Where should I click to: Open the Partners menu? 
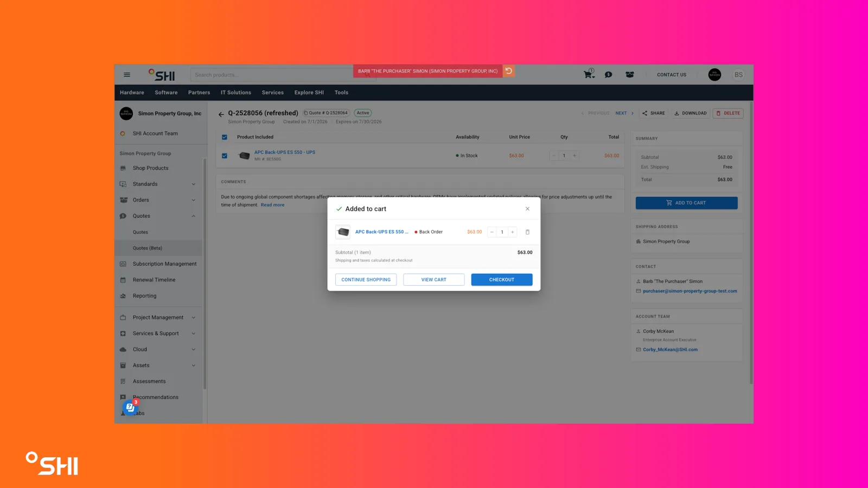[199, 93]
